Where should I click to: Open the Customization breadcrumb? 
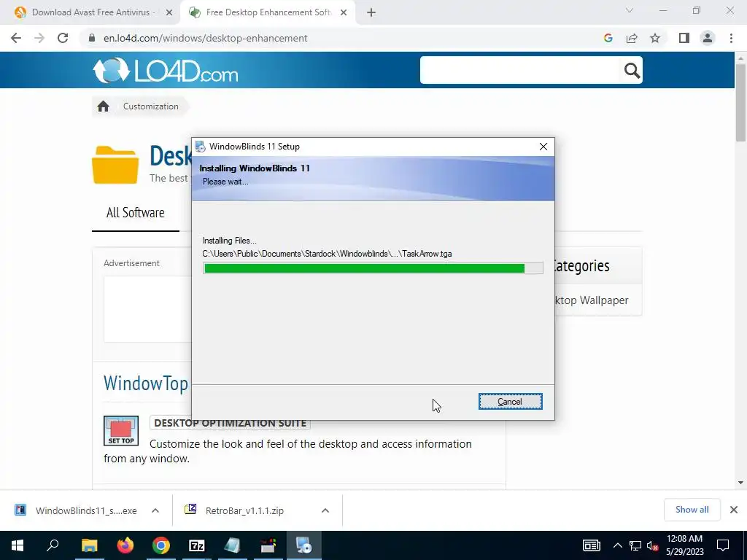pos(150,106)
